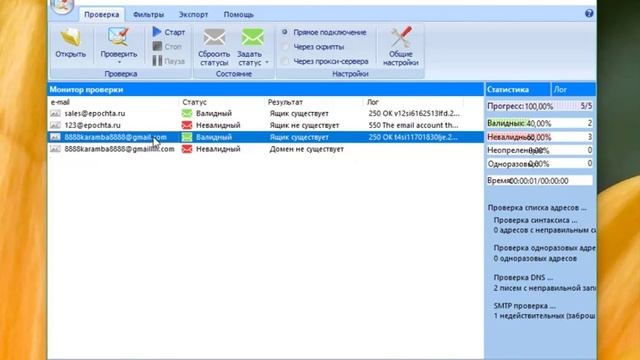
Task: Click 'Домен не существует' result cell
Action: pos(307,149)
